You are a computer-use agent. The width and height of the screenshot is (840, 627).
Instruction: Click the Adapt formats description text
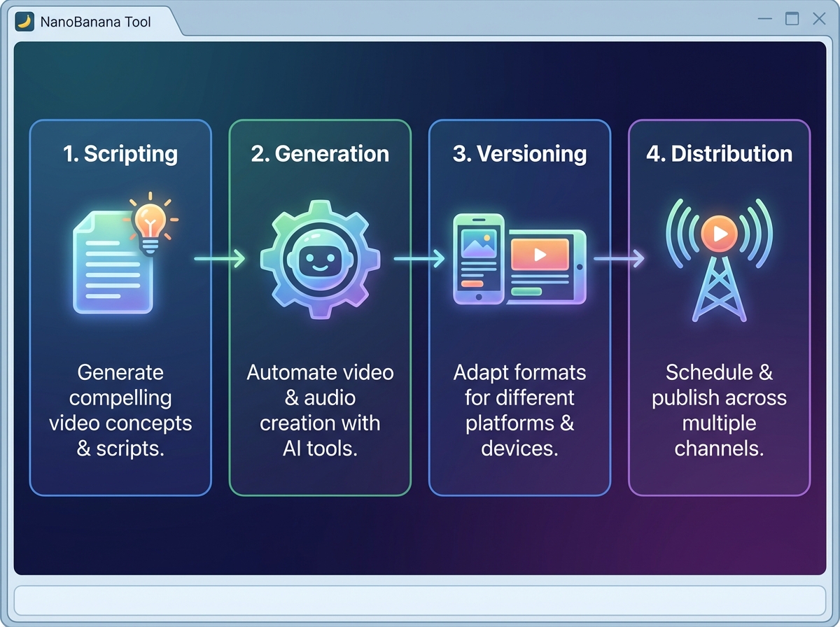tap(519, 410)
